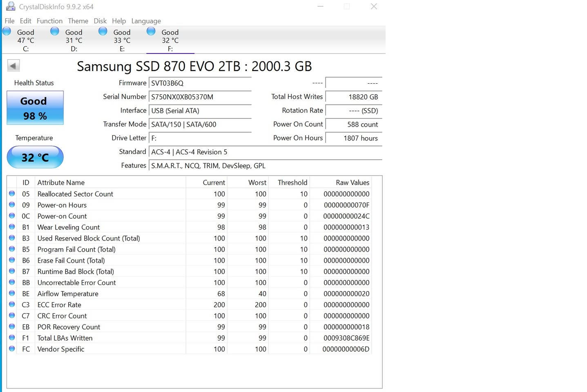Select drive E: status orb
Screen dimensions: 587x392
103,31
